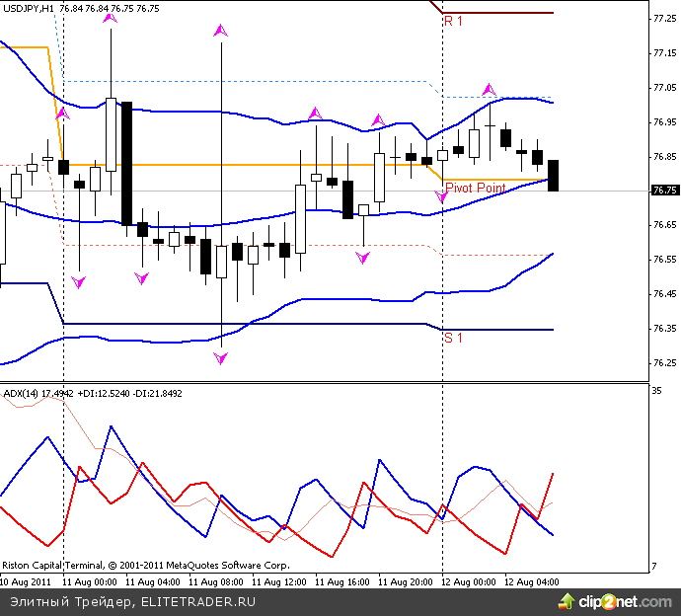This screenshot has height=616, width=681.
Task: Click the highlighted 76.75 current price tag
Action: point(663,190)
